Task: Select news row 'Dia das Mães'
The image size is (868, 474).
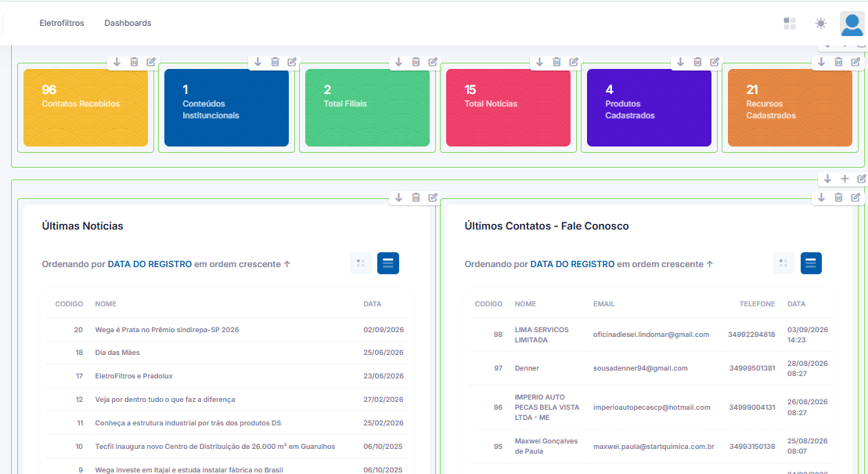Action: [226, 353]
